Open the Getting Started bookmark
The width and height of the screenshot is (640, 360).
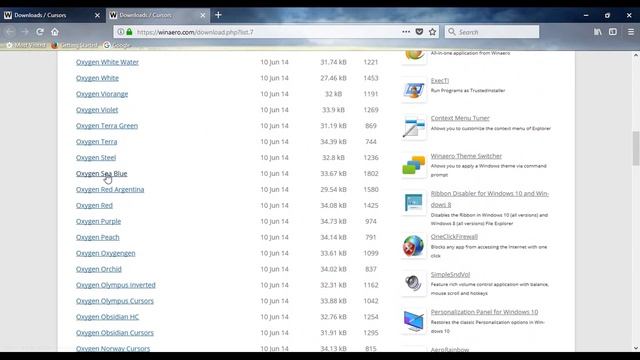tap(75, 45)
